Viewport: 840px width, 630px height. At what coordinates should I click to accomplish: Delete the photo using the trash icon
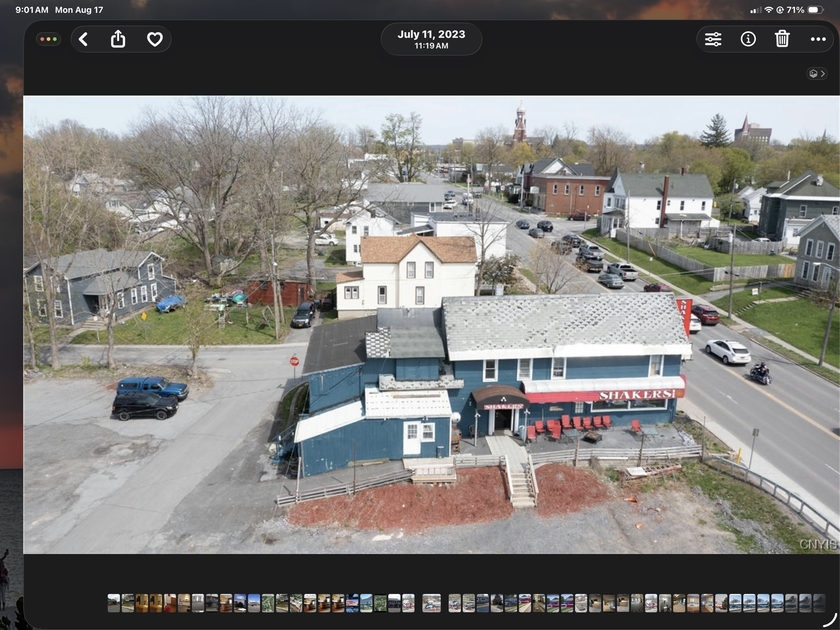[x=782, y=39]
